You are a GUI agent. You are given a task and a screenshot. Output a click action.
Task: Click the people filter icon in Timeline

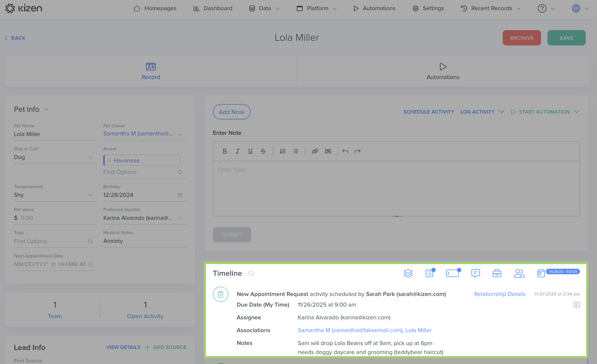519,273
